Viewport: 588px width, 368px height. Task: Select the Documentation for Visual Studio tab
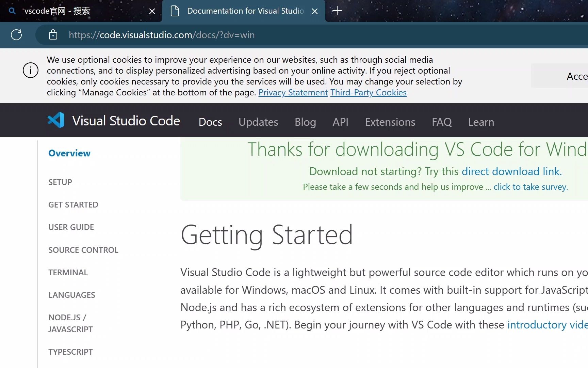coord(244,11)
